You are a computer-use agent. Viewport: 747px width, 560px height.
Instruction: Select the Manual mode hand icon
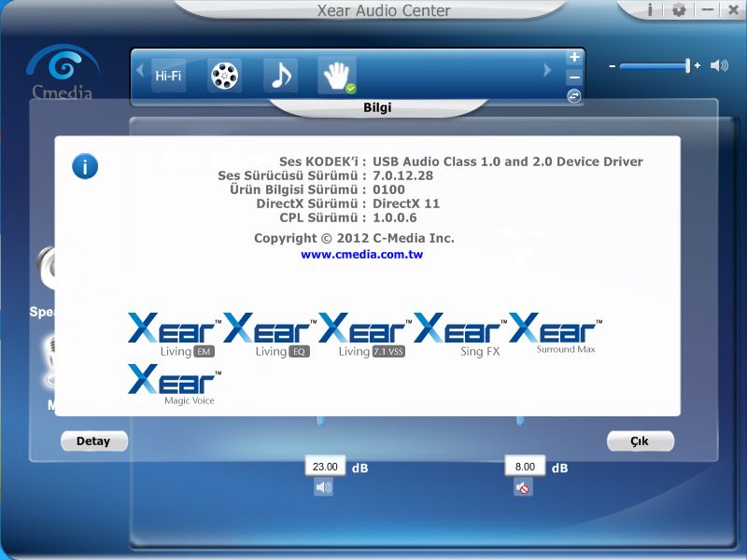pyautogui.click(x=337, y=76)
